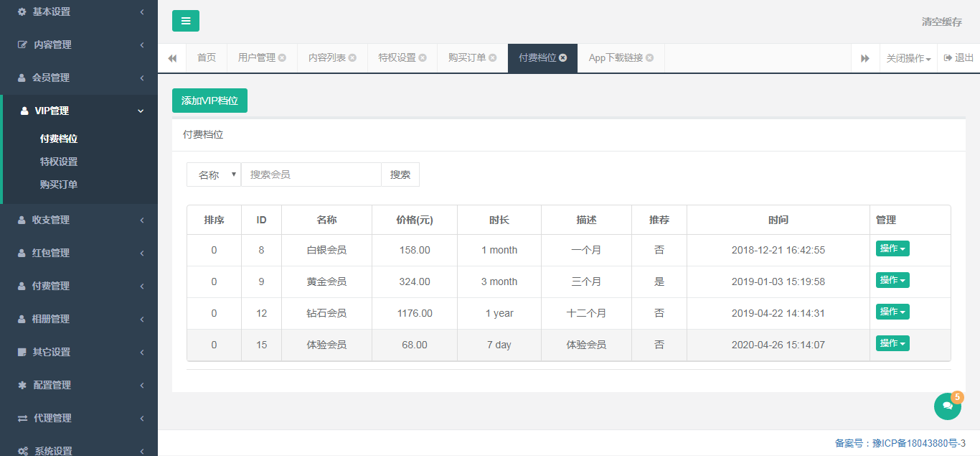The height and width of the screenshot is (456, 980).
Task: Click the hamburger menu toggle button
Action: point(185,21)
